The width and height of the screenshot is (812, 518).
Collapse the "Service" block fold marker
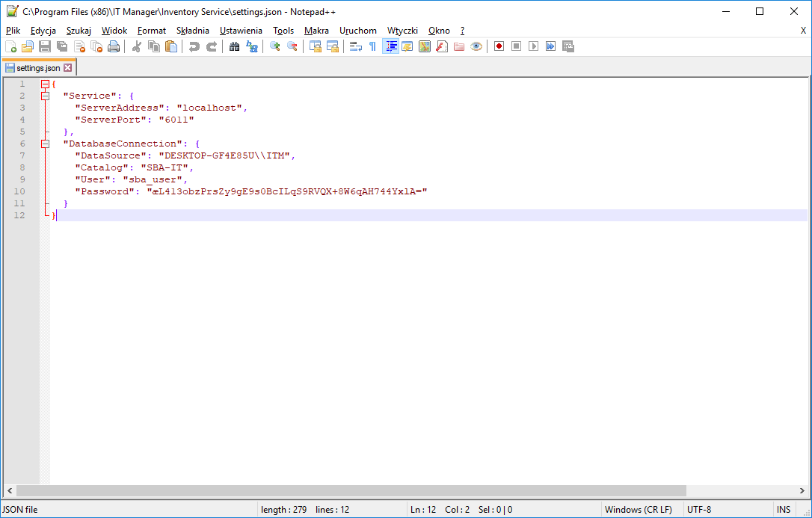(x=45, y=96)
